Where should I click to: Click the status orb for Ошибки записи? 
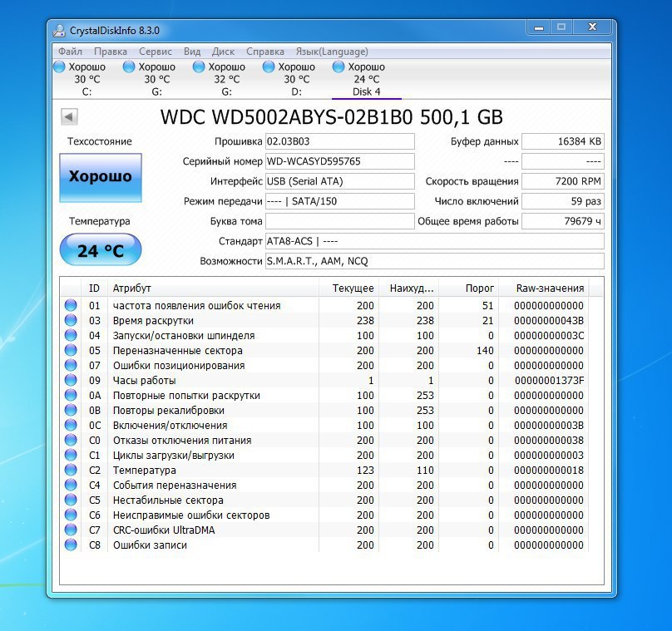pos(71,545)
